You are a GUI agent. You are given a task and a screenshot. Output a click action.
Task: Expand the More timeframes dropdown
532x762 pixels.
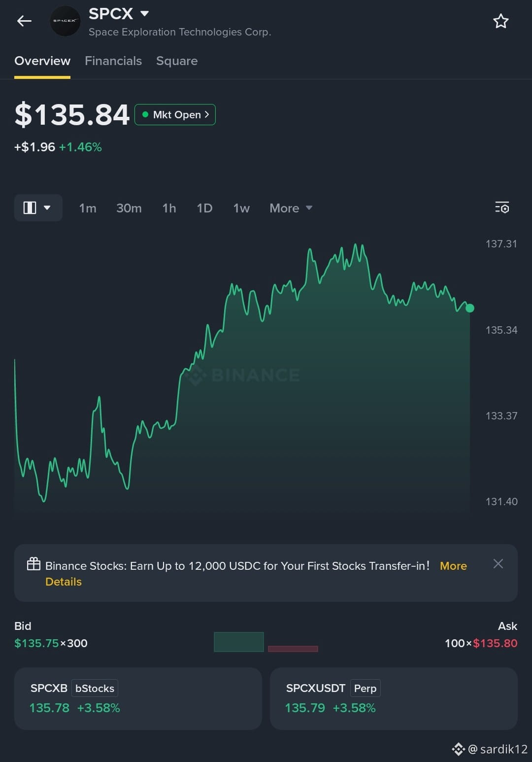[x=291, y=208]
